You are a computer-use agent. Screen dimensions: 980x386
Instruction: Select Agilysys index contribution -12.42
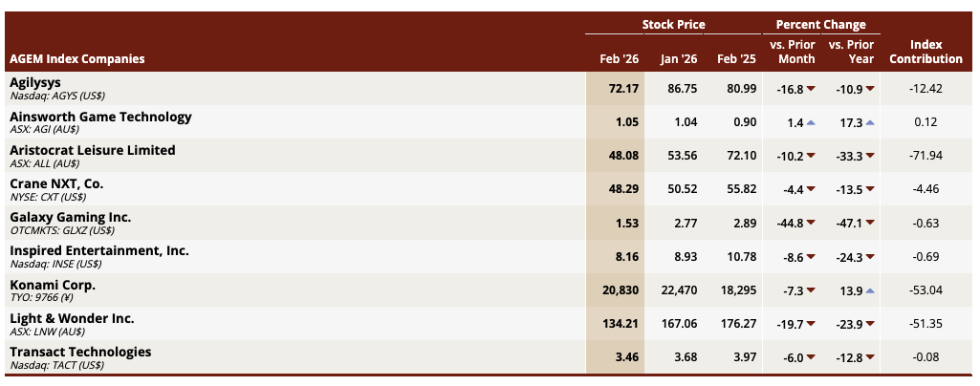click(926, 89)
